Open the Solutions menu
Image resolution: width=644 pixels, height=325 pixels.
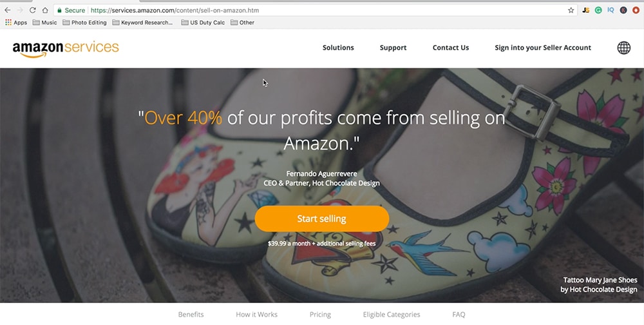(338, 48)
